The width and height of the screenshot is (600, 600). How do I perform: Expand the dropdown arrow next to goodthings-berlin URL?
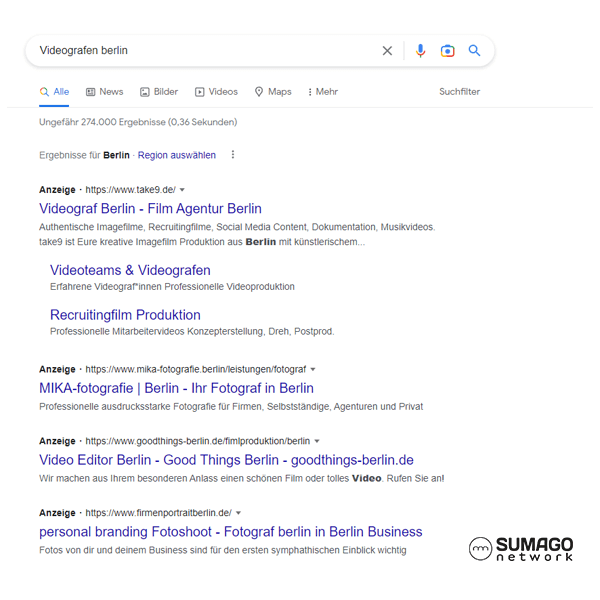click(317, 441)
